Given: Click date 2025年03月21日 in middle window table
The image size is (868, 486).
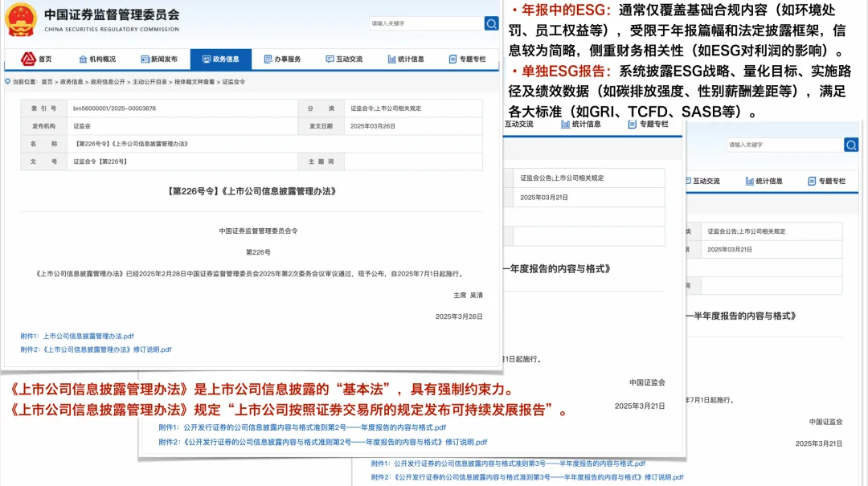Looking at the screenshot, I should point(544,198).
